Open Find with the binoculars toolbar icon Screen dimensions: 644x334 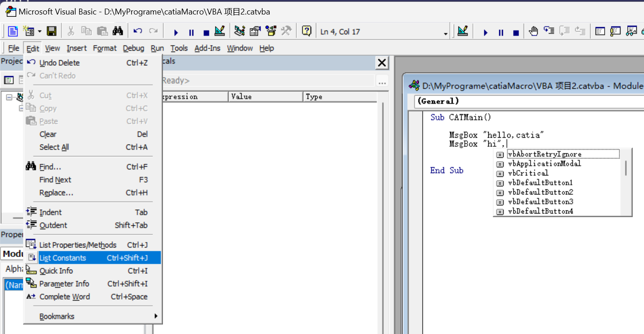pyautogui.click(x=118, y=31)
